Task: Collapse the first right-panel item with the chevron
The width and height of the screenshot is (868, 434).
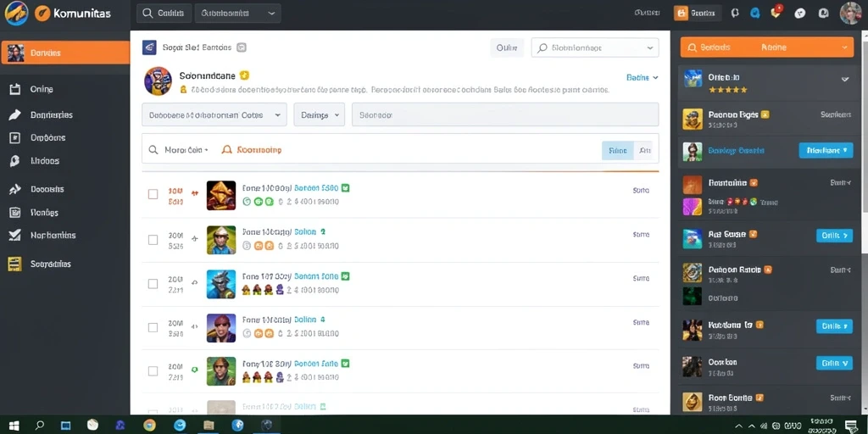Action: pos(845,79)
